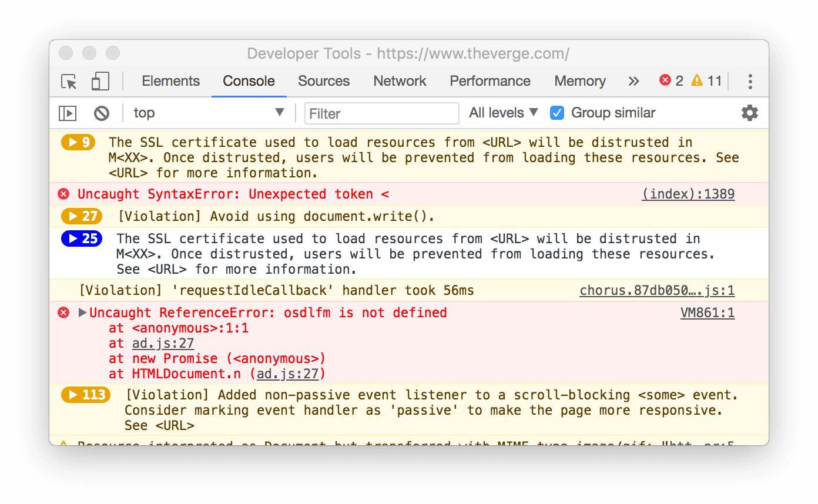Expand the group of 9 SSL certificate warnings

pyautogui.click(x=78, y=142)
